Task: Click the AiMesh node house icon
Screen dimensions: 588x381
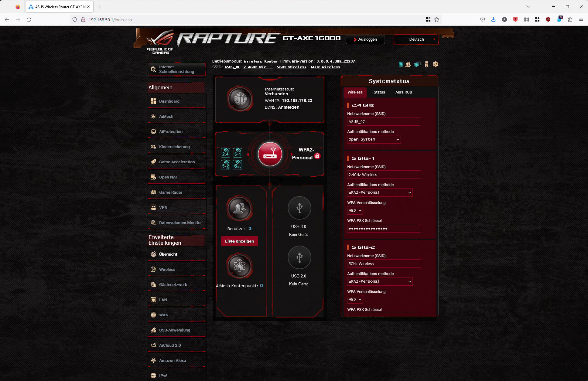Action: click(239, 266)
